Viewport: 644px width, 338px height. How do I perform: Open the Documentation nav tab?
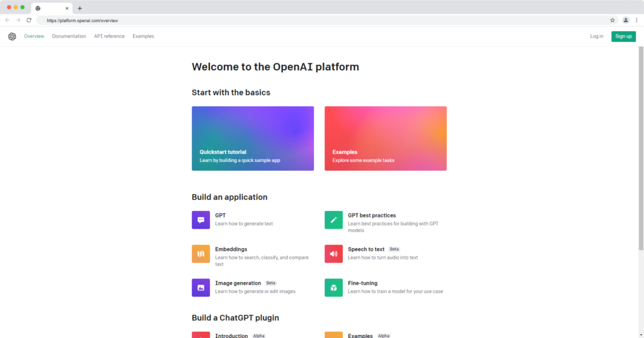(69, 36)
